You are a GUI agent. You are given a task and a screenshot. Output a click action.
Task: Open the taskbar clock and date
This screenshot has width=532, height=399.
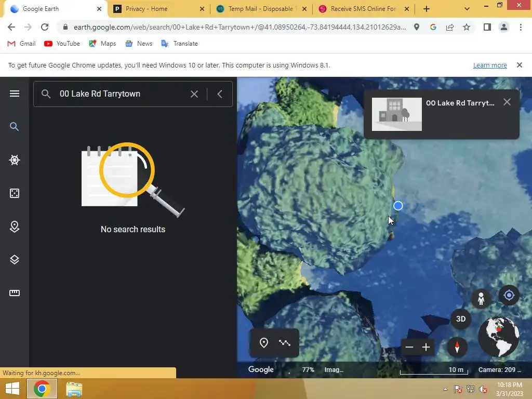point(509,389)
